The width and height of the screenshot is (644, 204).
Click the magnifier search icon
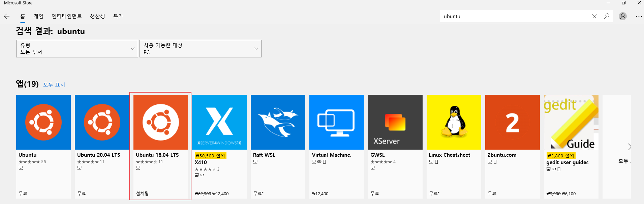click(607, 16)
